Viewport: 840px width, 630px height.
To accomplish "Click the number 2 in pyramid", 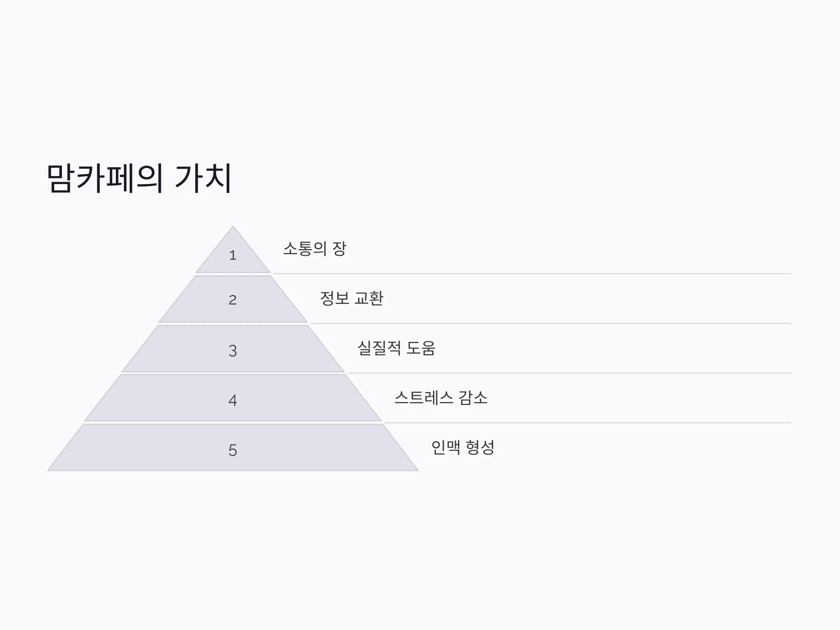I will [x=233, y=300].
